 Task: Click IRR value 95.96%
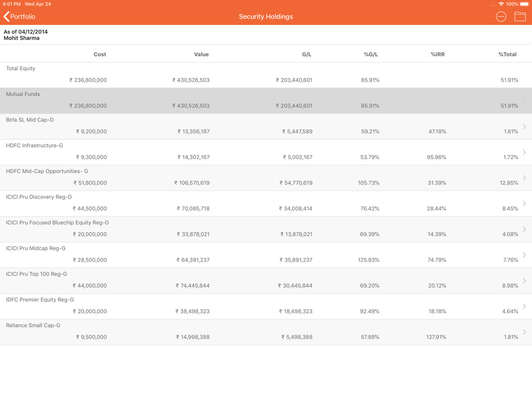pyautogui.click(x=436, y=157)
